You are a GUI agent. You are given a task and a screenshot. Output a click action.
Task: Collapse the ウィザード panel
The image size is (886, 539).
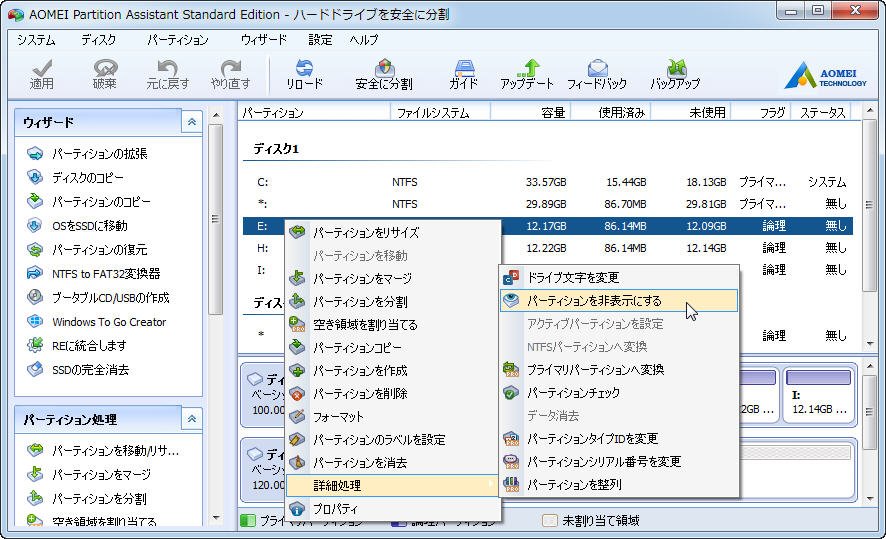pyautogui.click(x=192, y=122)
